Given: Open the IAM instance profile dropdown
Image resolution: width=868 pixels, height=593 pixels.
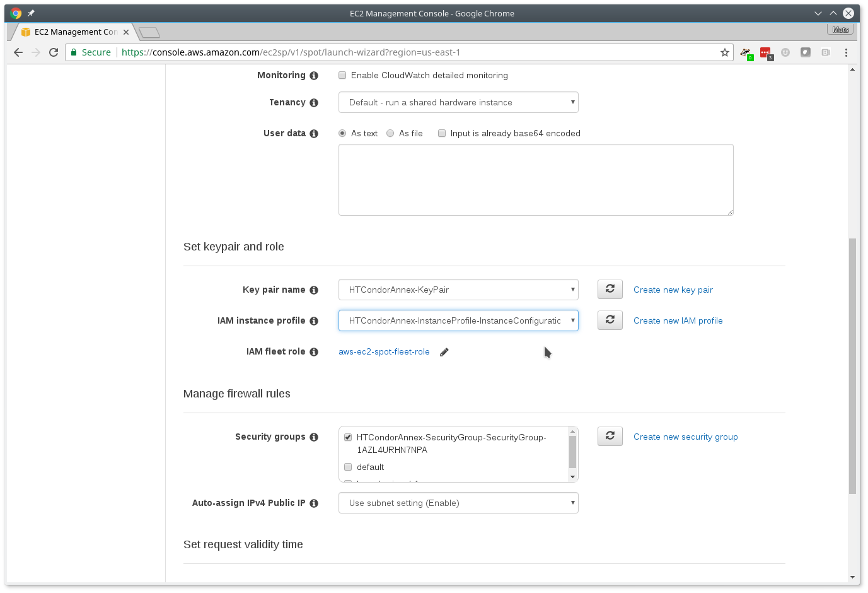Looking at the screenshot, I should point(458,320).
